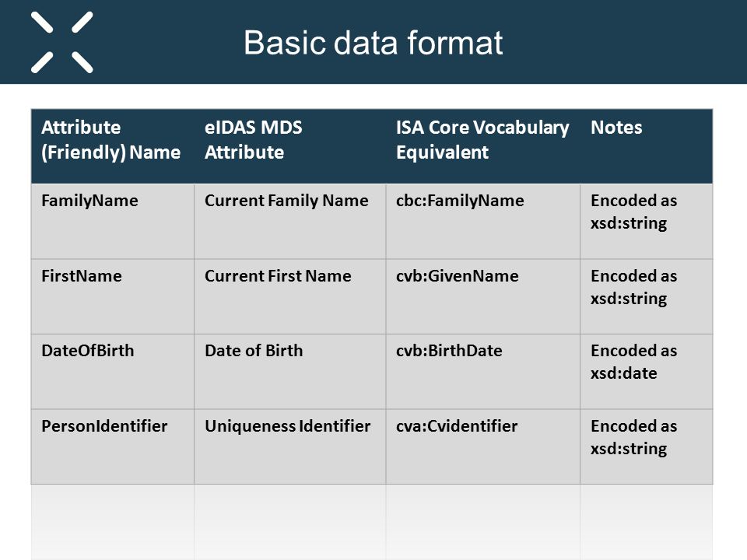Click the 'Notes' column header
This screenshot has height=560, width=747.
click(x=647, y=146)
